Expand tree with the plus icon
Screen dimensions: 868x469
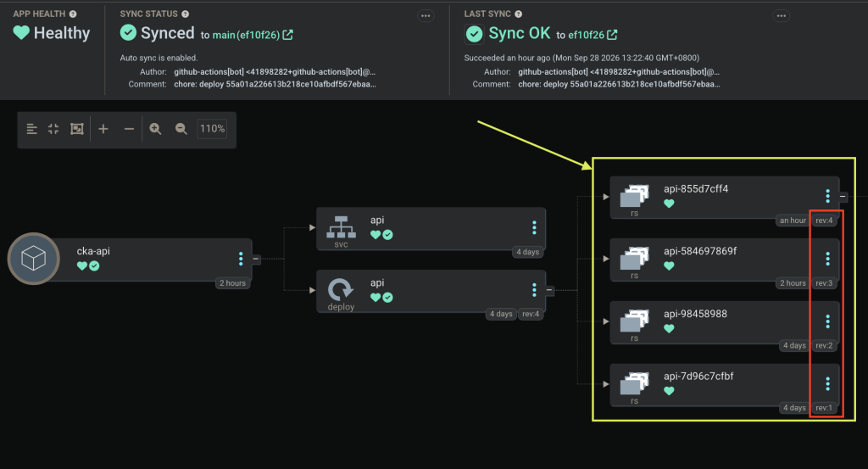coord(103,129)
